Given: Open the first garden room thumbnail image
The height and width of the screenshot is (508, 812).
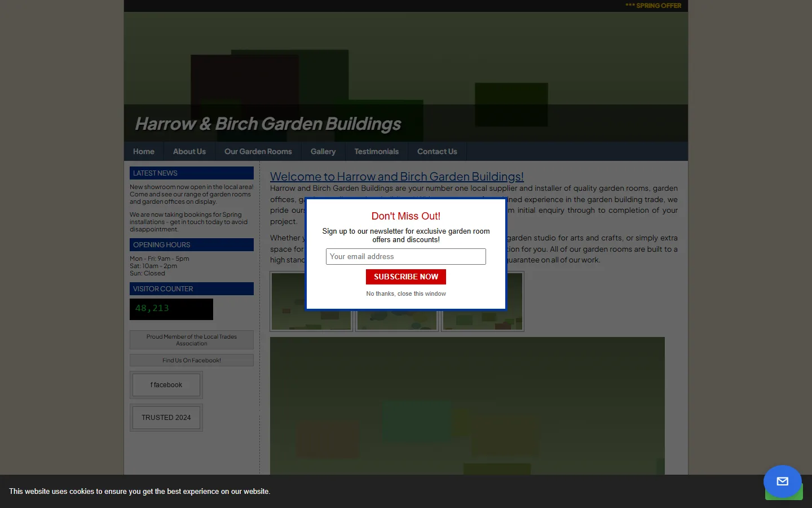Looking at the screenshot, I should click(x=311, y=301).
